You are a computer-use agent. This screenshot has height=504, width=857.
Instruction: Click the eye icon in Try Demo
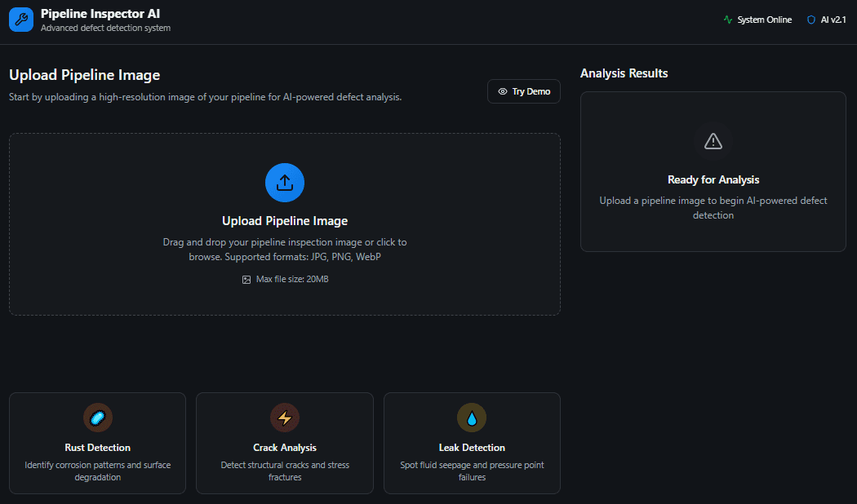[x=503, y=92]
